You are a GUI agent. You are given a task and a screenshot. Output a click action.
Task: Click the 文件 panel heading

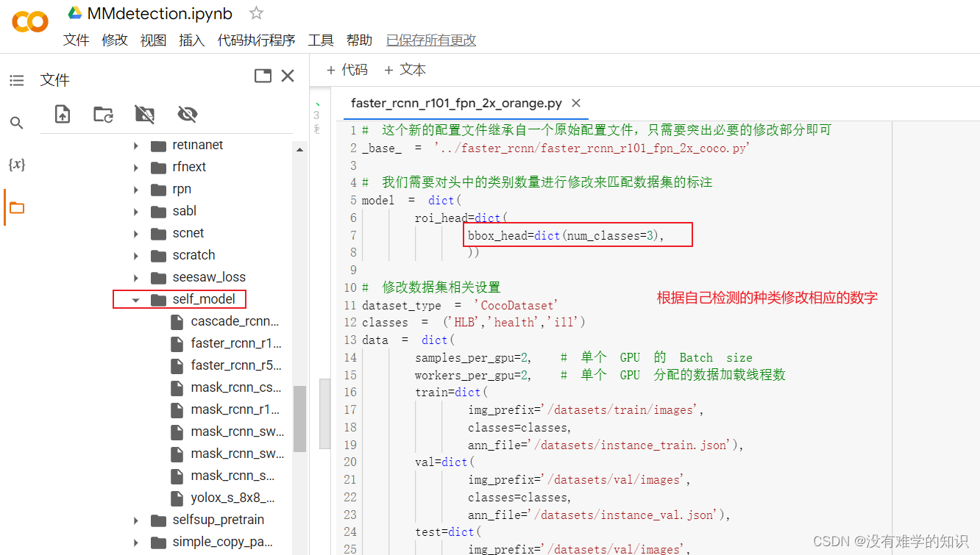click(x=55, y=80)
